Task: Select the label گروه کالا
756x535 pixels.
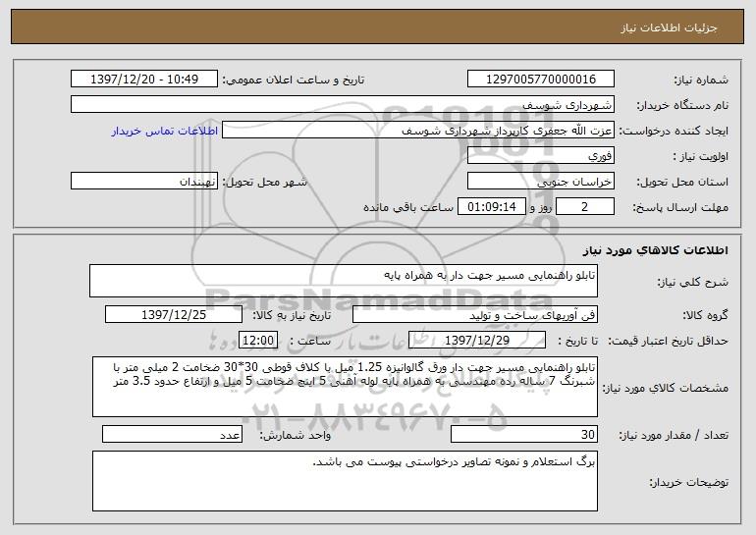Action: pyautogui.click(x=705, y=316)
